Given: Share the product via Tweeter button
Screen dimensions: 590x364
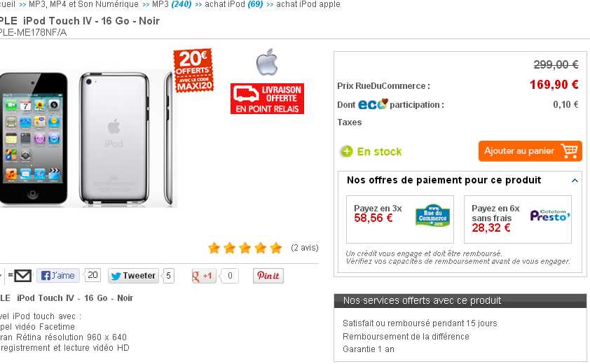Looking at the screenshot, I should [134, 276].
